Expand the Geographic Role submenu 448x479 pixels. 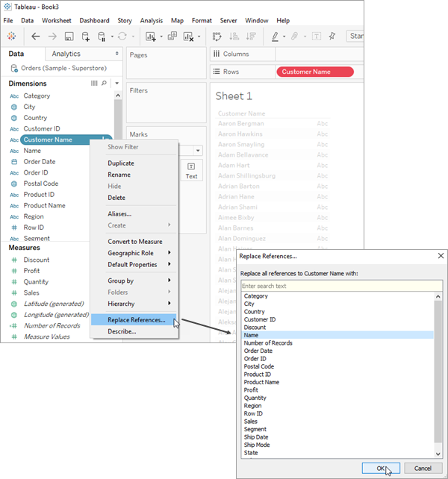pyautogui.click(x=134, y=253)
